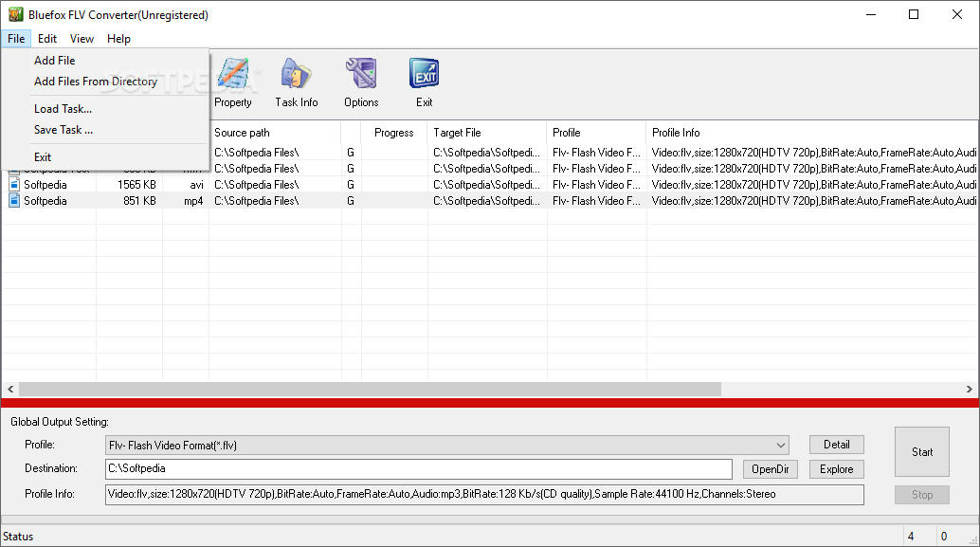The image size is (980, 547).
Task: Open the View menu
Action: pyautogui.click(x=82, y=39)
